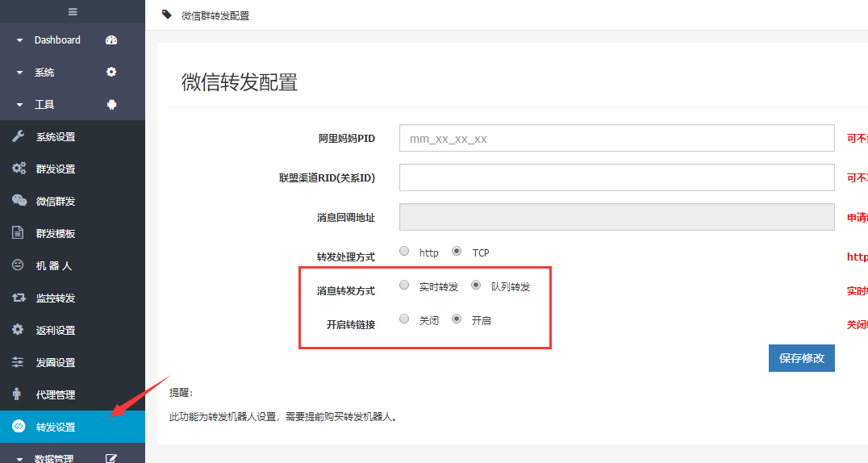Click the circular icon beside 转发设置
Screen dimensions: 868x463
tap(19, 426)
